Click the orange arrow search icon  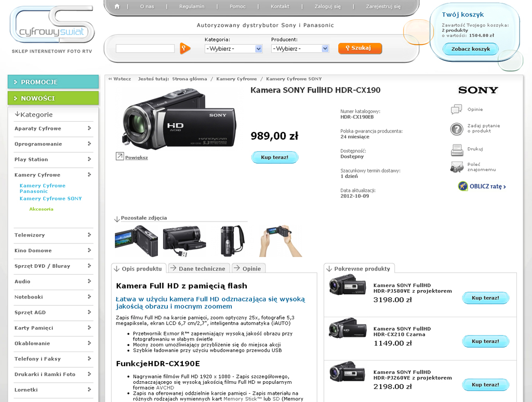click(x=185, y=48)
